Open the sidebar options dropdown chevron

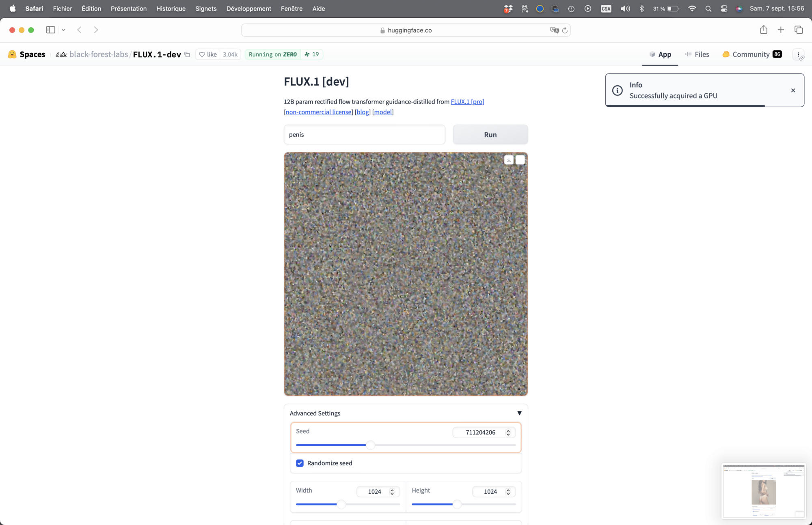pyautogui.click(x=63, y=30)
